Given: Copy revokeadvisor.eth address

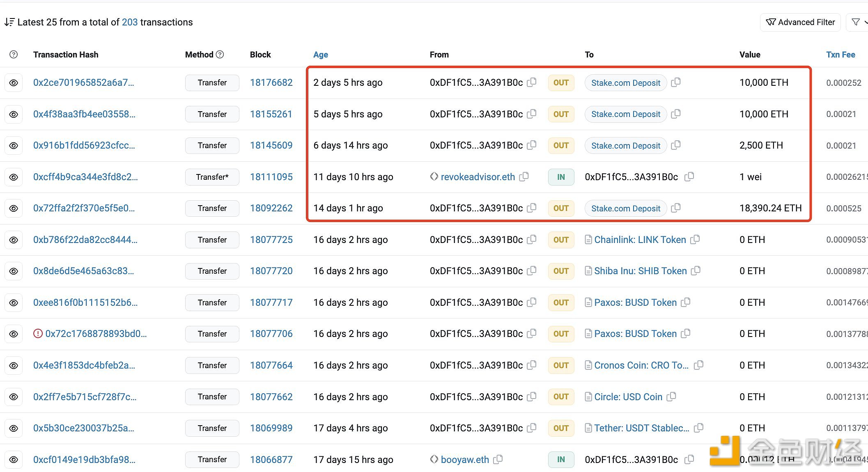Looking at the screenshot, I should (x=524, y=176).
